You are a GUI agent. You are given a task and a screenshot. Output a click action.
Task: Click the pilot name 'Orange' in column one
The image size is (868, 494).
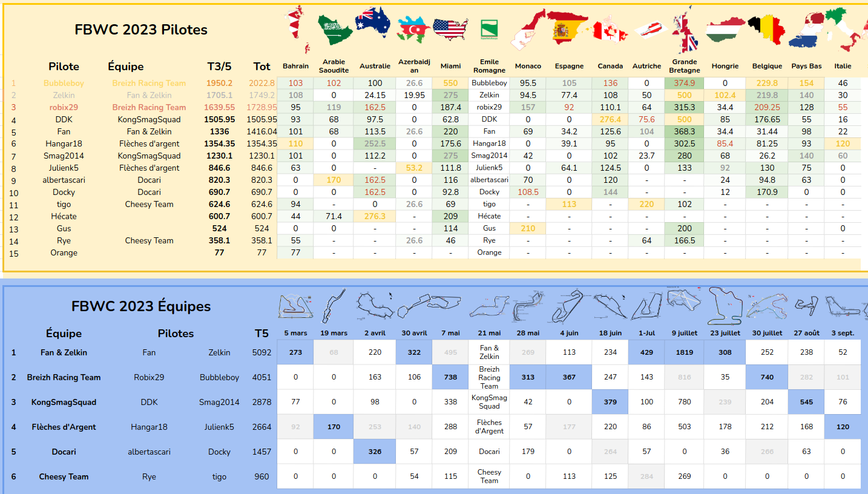point(64,252)
